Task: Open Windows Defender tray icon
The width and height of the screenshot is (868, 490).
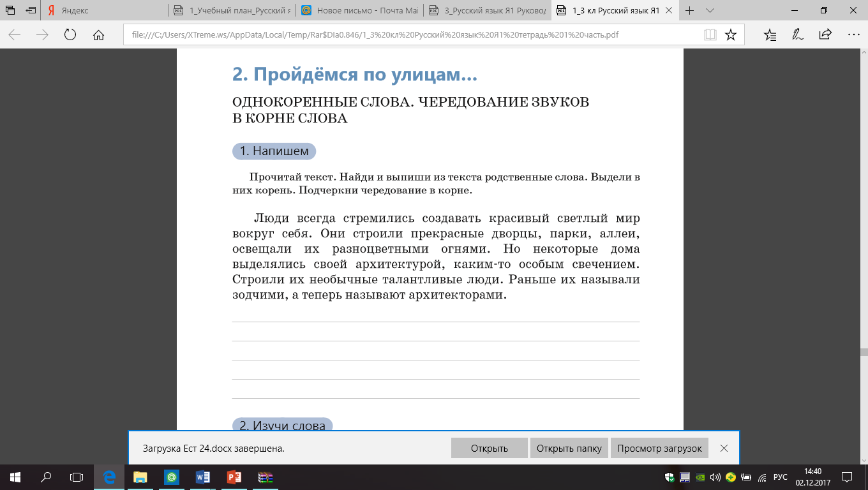Action: tap(670, 477)
